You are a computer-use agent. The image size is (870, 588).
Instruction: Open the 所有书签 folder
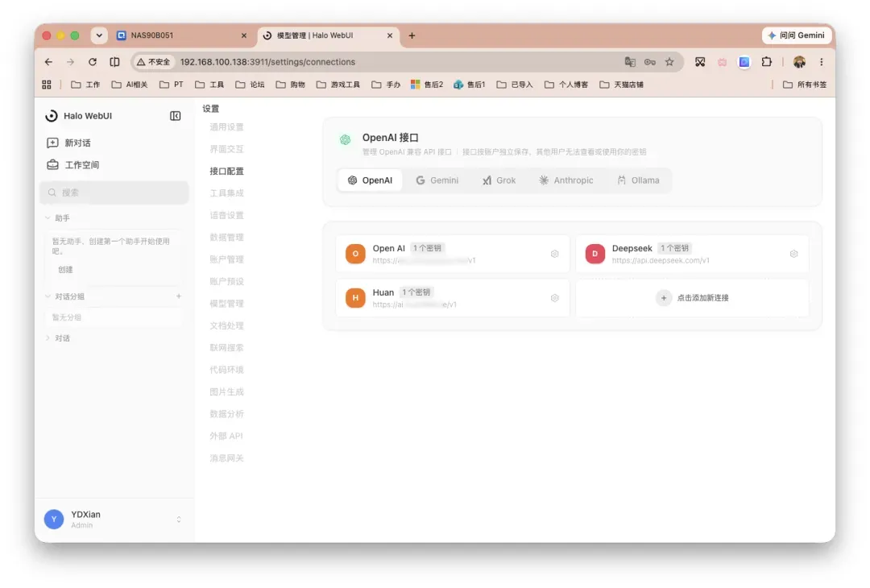point(805,85)
